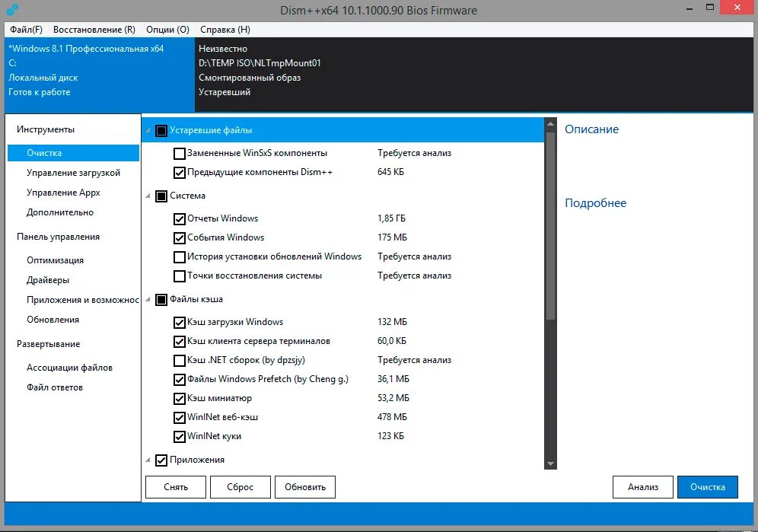
Task: Uncheck События Windows checkbox
Action: coord(180,237)
